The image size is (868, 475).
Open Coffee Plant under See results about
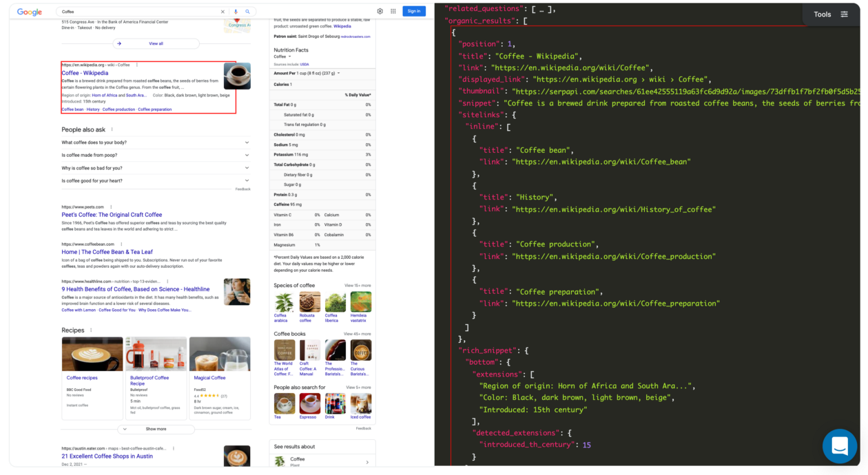pos(322,462)
